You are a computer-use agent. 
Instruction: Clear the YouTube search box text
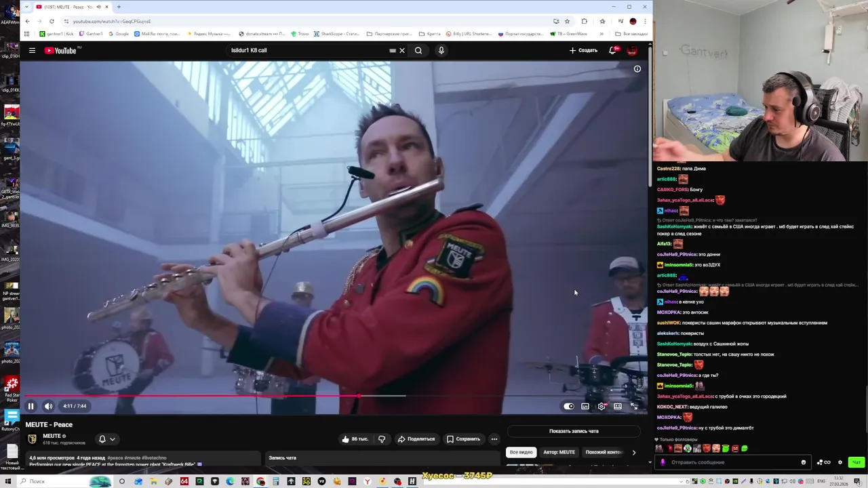401,50
